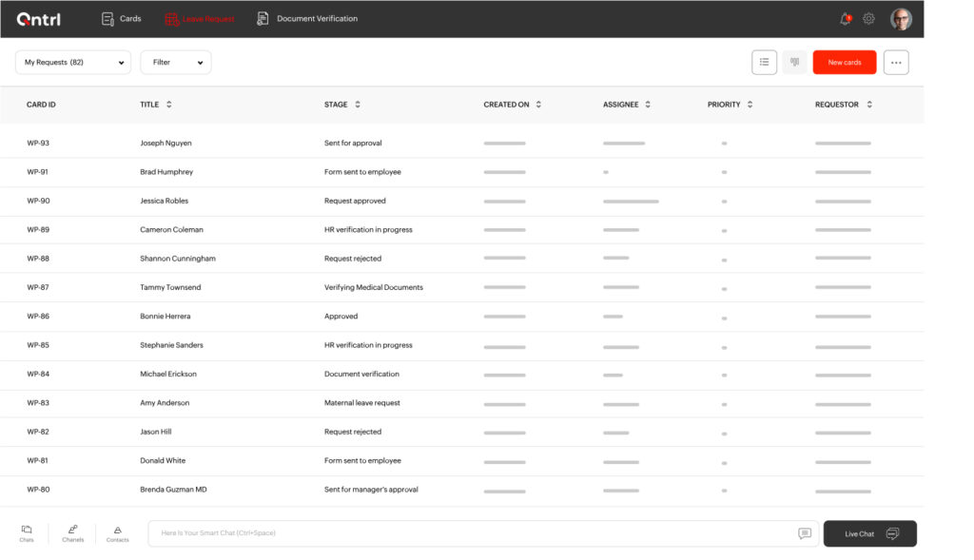The width and height of the screenshot is (974, 560).
Task: Open the Filter dropdown
Action: pos(175,62)
